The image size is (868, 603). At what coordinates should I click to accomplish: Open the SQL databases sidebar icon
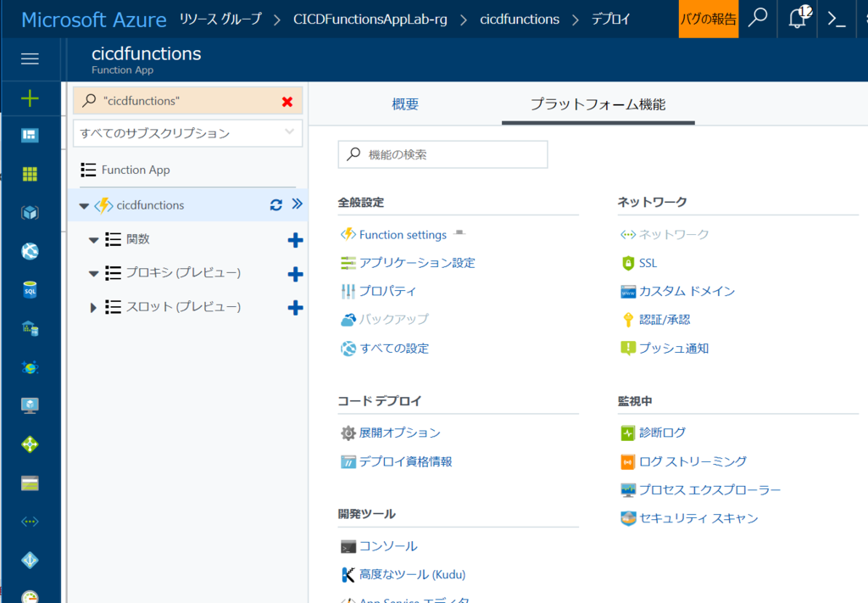[30, 289]
